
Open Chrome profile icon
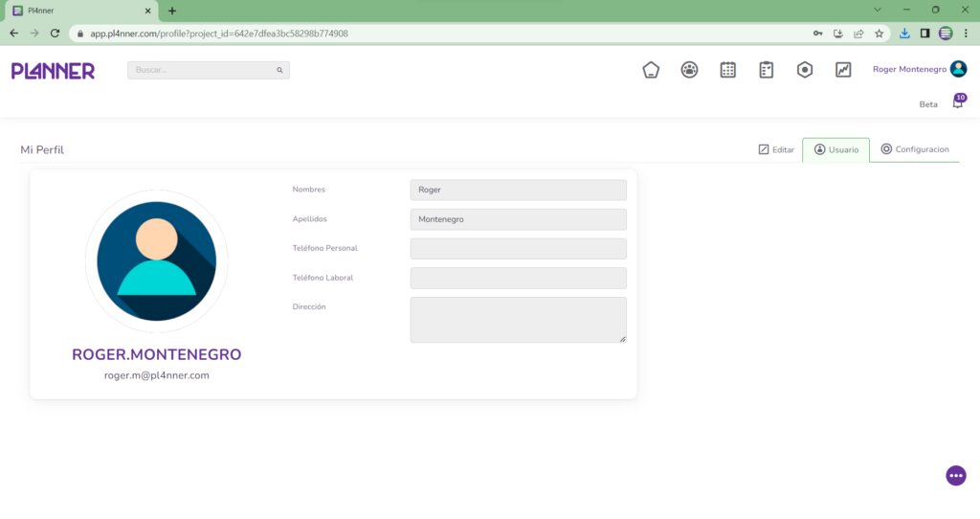point(946,34)
